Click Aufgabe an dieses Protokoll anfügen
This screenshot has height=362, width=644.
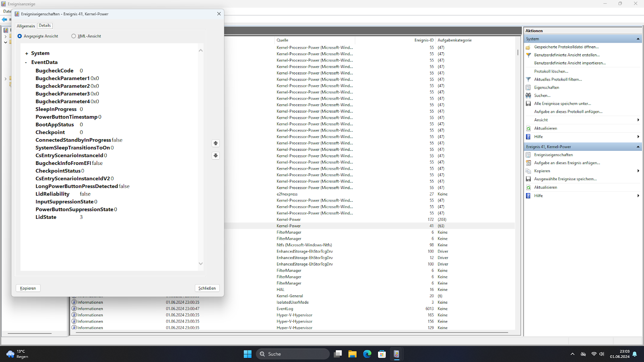568,112
